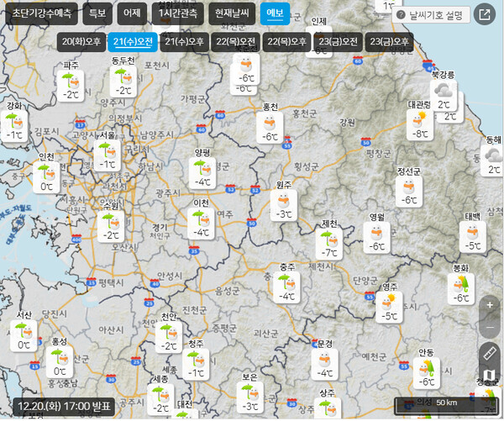Viewport: 504px width, 421px height.
Task: Click the 파주 snow forecast icon
Action: [71, 86]
